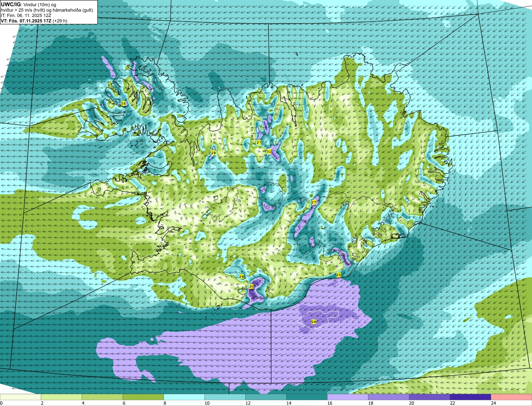Click the yellow gust marker labeled 28
The image size is (532, 406).
214,153
